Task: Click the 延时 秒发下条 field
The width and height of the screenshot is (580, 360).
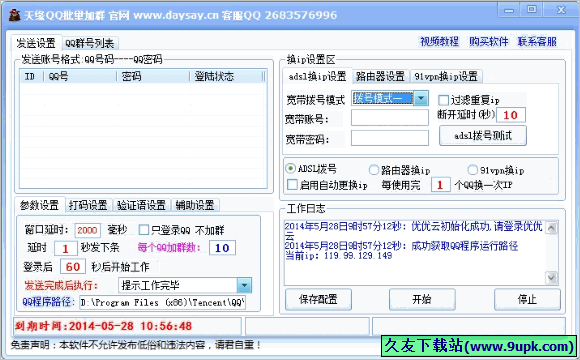Action: pos(65,248)
